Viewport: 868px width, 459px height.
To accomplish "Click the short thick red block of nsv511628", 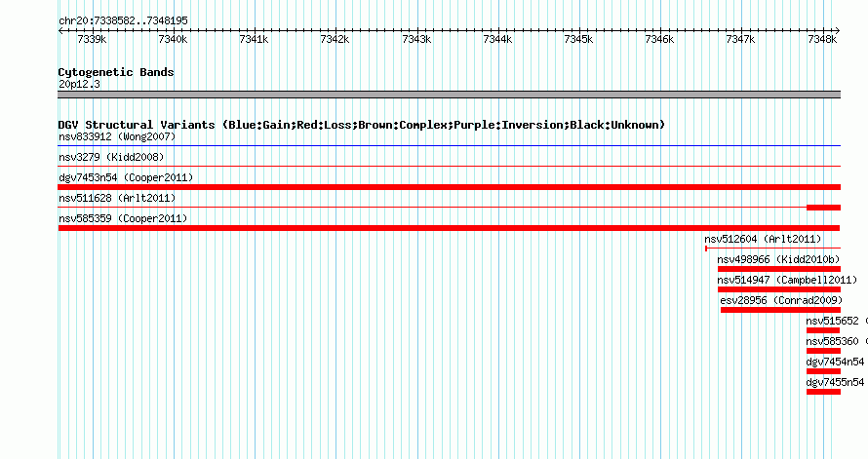I will [824, 208].
